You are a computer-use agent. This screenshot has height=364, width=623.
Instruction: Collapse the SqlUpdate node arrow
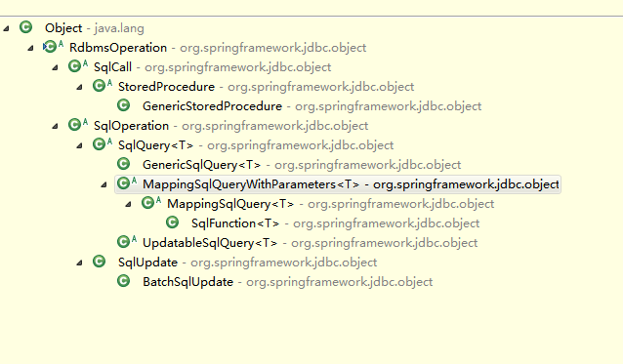[x=79, y=263]
